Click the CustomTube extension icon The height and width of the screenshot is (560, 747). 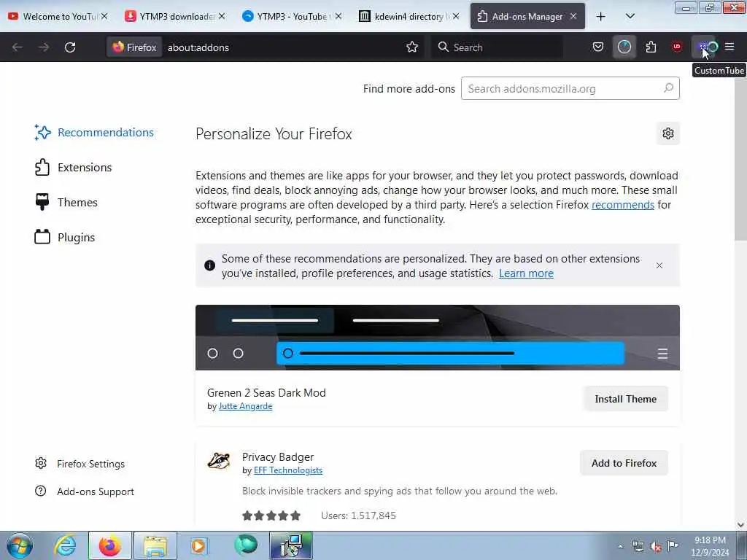pos(703,47)
